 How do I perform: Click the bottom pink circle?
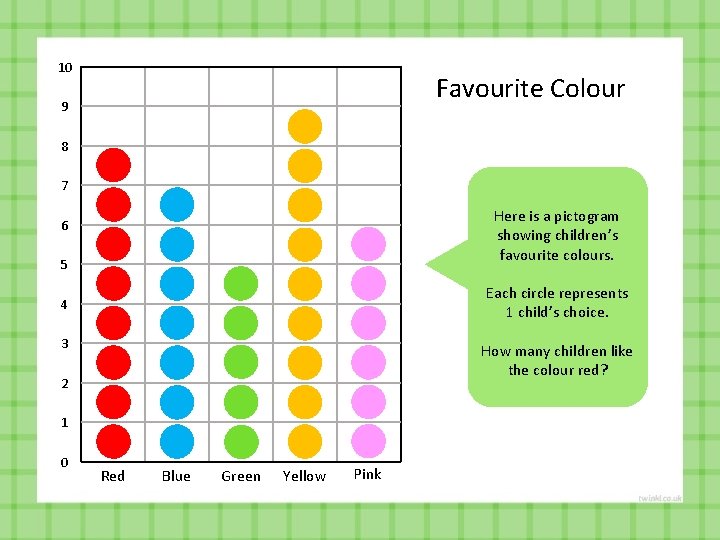tap(368, 441)
